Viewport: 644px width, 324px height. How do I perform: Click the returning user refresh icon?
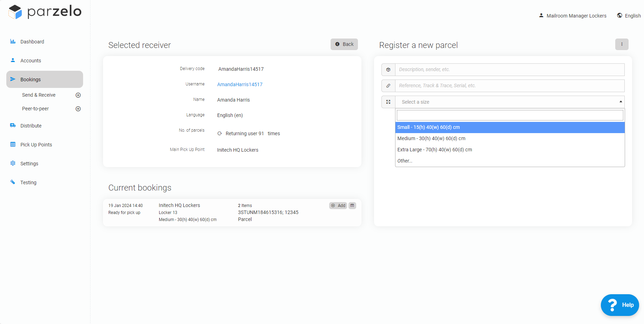point(219,133)
